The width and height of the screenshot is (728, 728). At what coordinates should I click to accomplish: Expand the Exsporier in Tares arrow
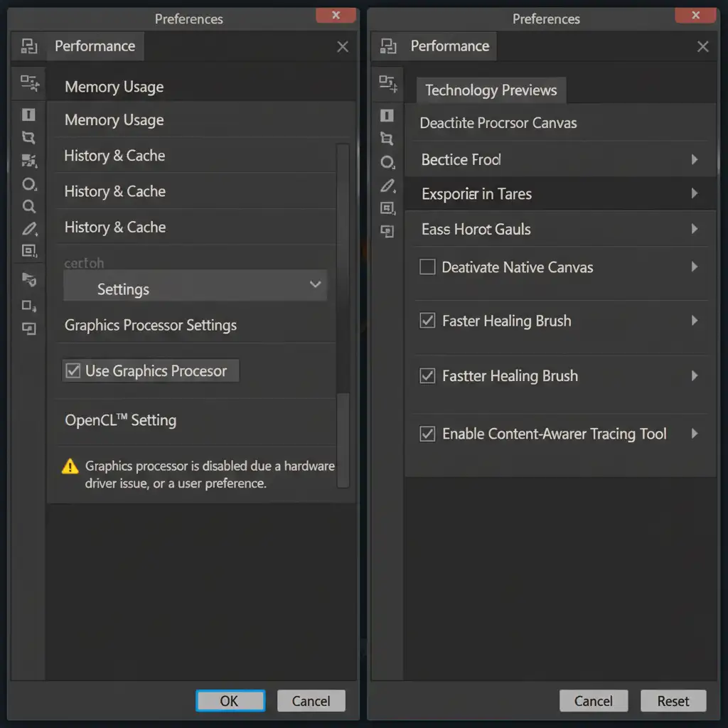point(695,193)
